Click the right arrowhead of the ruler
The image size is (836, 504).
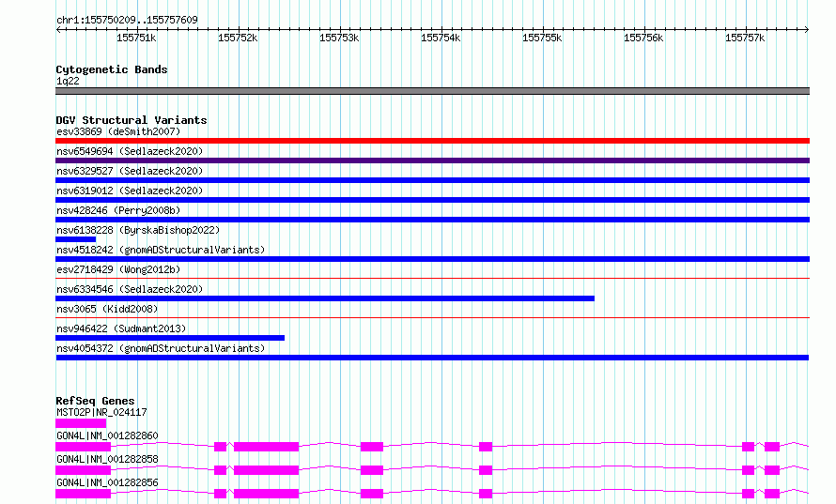(807, 29)
